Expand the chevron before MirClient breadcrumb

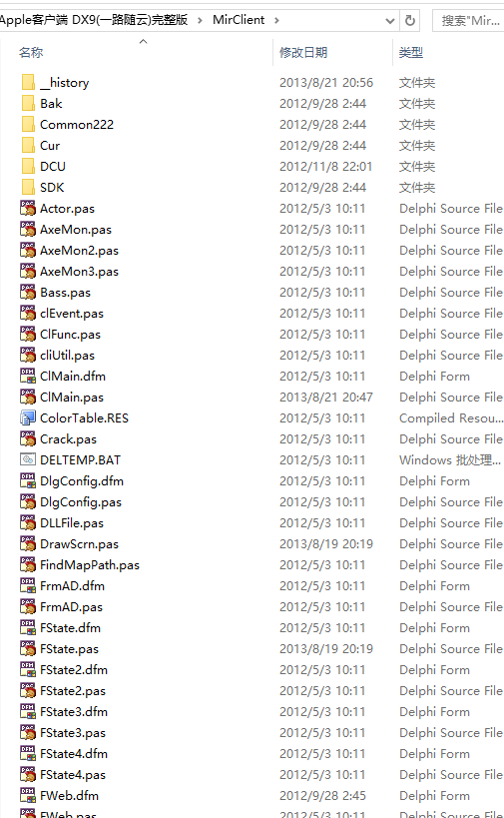(x=201, y=20)
